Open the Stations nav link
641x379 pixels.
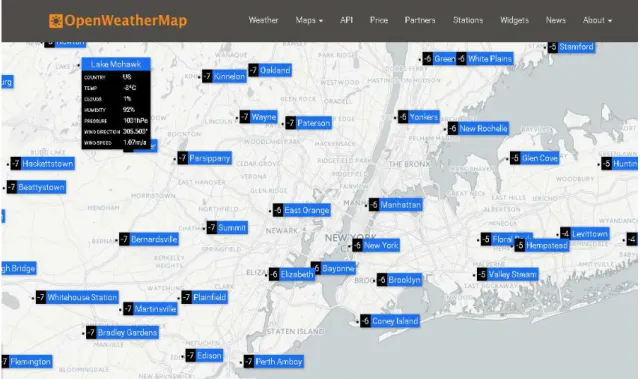[468, 20]
